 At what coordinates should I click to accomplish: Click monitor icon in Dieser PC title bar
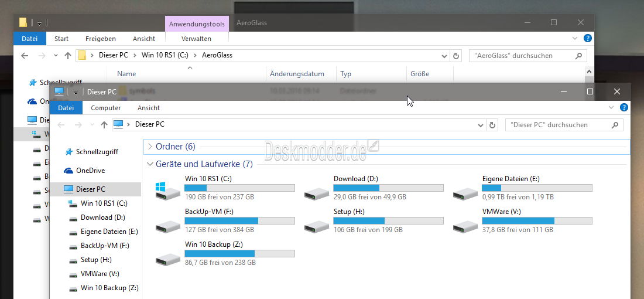pos(59,91)
